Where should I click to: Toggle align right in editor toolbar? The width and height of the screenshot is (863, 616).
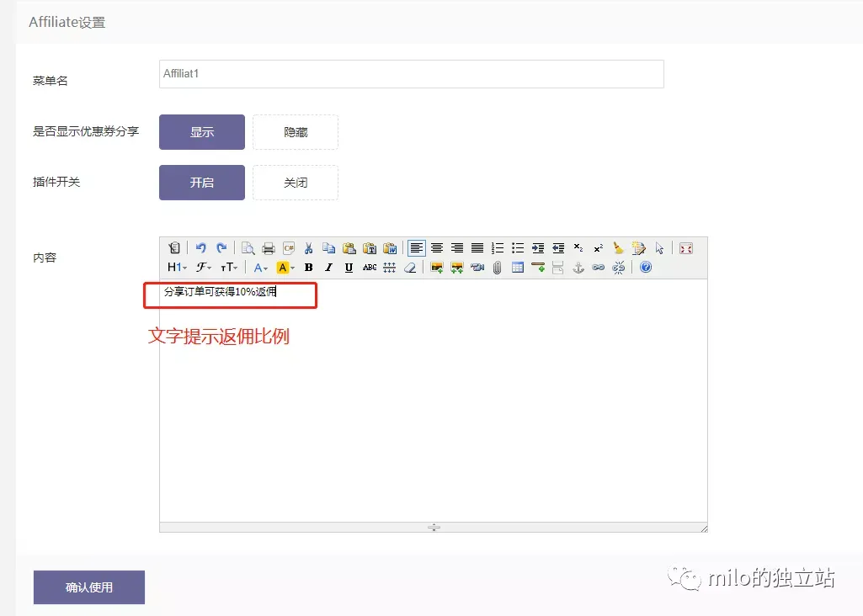(x=457, y=248)
